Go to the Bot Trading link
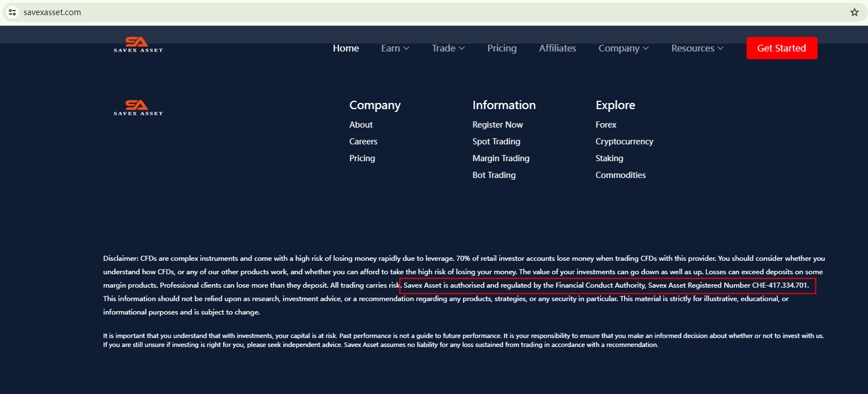This screenshot has width=868, height=394. tap(494, 175)
